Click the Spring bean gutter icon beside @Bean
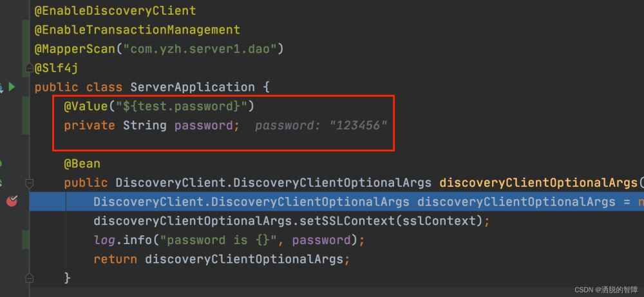This screenshot has height=297, width=644. [1, 164]
